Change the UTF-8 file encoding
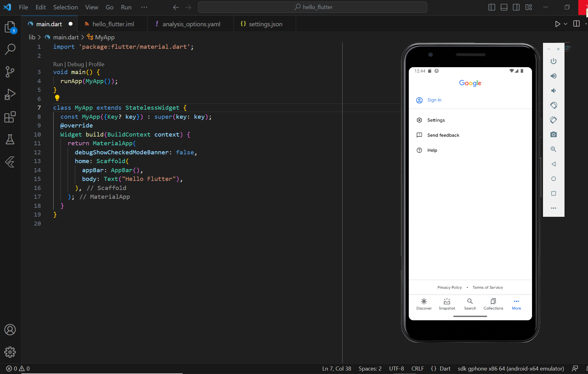588x374 pixels. (x=397, y=369)
